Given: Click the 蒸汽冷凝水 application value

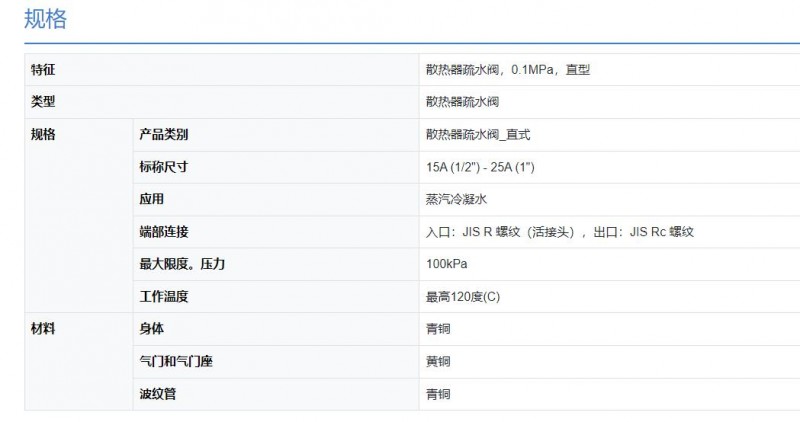Looking at the screenshot, I should click(456, 200).
